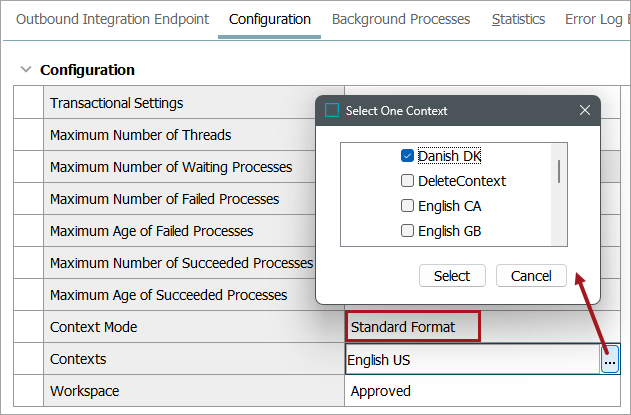Click the Workspace value Approved
Viewport: 631px width, 415px height.
381,391
